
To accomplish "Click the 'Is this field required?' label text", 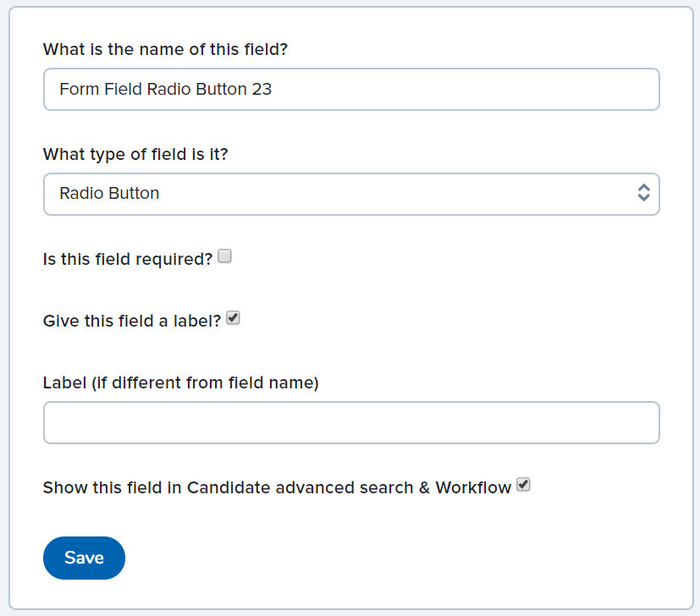I will (x=127, y=259).
